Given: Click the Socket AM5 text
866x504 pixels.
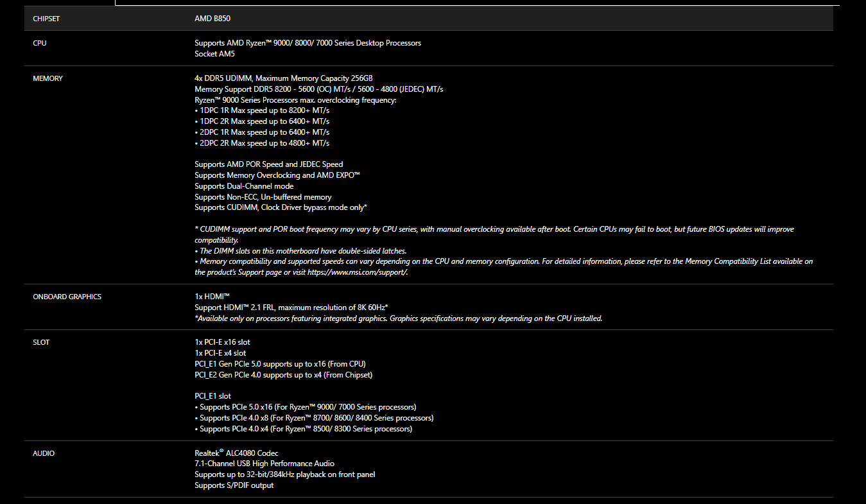Looking at the screenshot, I should click(216, 54).
